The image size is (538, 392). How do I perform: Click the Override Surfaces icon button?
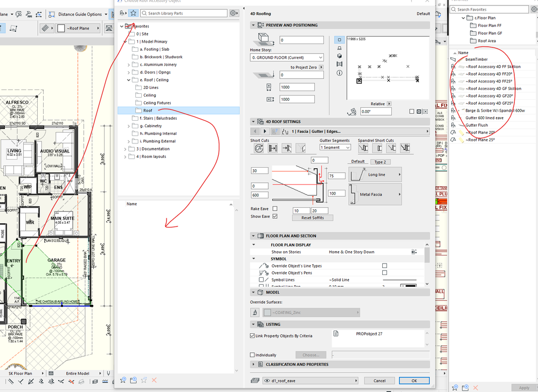[x=256, y=312]
